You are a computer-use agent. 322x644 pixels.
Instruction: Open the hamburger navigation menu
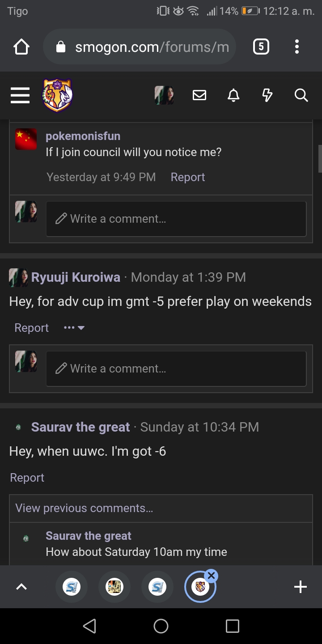pyautogui.click(x=20, y=95)
